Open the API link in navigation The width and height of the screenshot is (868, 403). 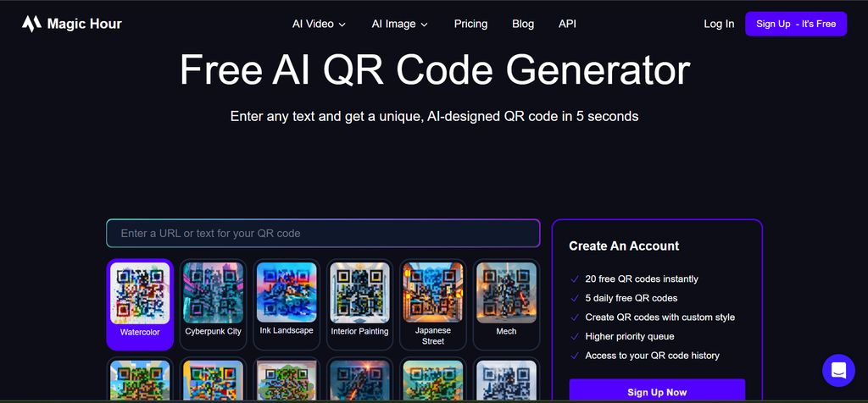click(x=567, y=24)
